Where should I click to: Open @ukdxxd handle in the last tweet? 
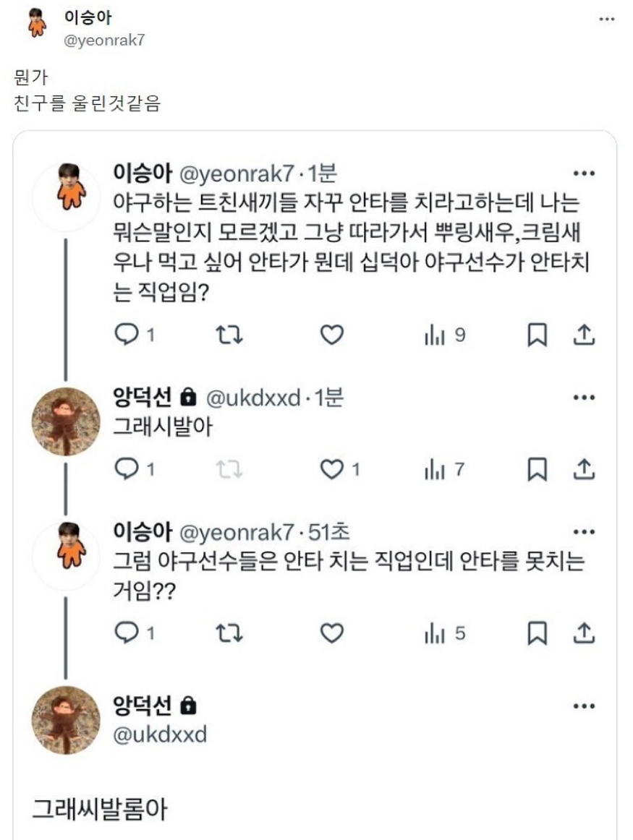160,735
